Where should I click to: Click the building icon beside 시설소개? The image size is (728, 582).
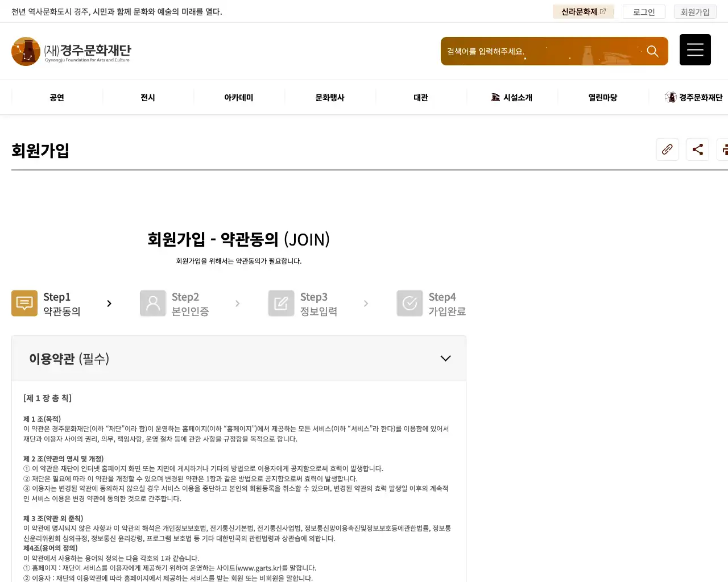click(495, 97)
